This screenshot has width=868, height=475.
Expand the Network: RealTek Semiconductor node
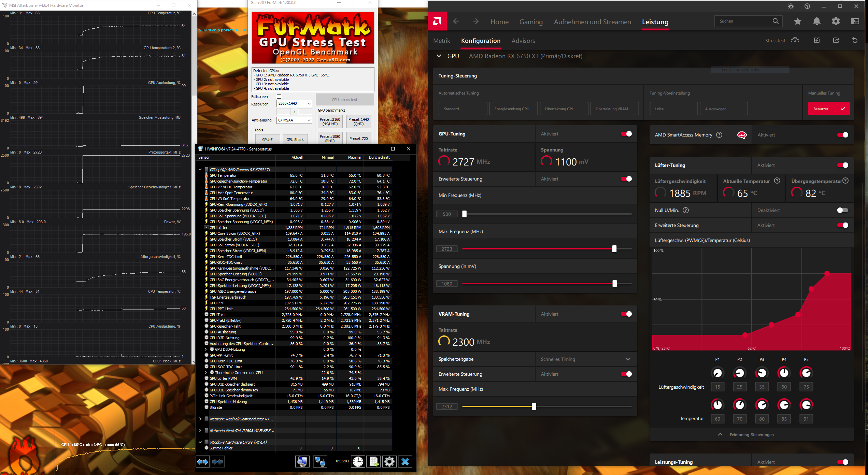200,419
